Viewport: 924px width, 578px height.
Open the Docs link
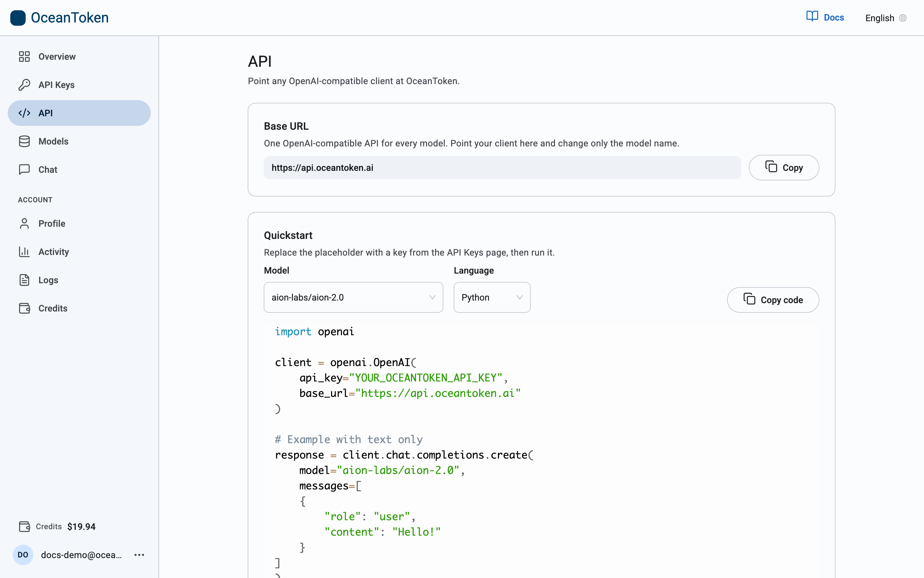pyautogui.click(x=825, y=17)
